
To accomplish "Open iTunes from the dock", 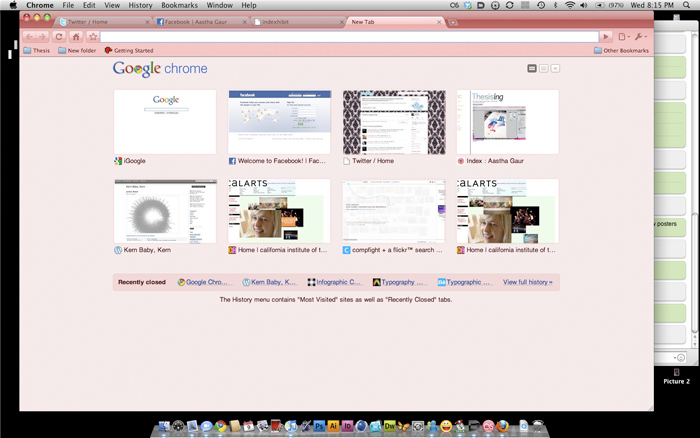I will (291, 426).
